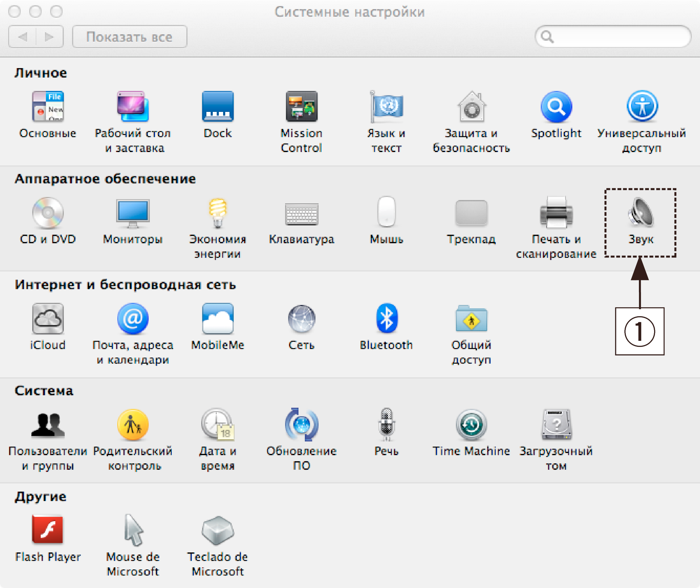Click the back navigation arrow

coord(22,37)
